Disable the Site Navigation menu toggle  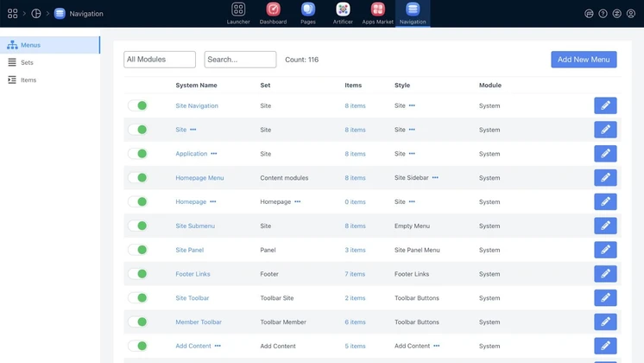(x=137, y=105)
